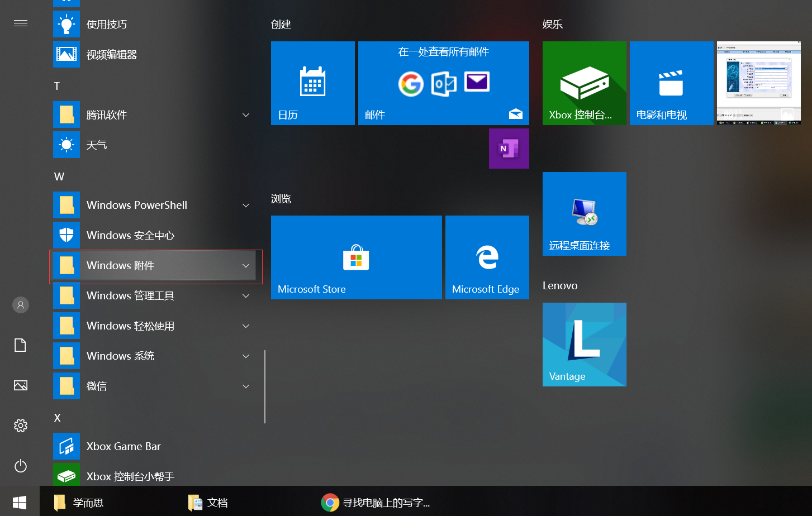Open the 邮件 mail tile
812x516 pixels.
click(444, 83)
